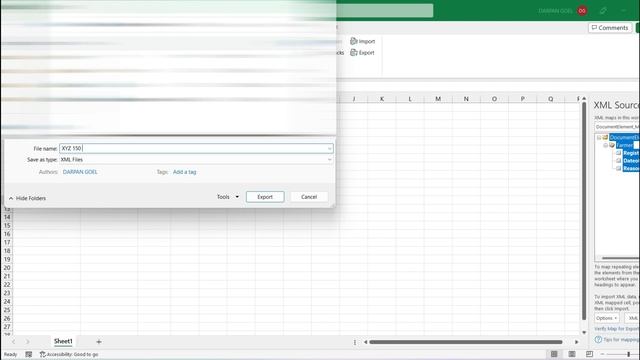Select the Regist... element in XML tree

pyautogui.click(x=631, y=153)
